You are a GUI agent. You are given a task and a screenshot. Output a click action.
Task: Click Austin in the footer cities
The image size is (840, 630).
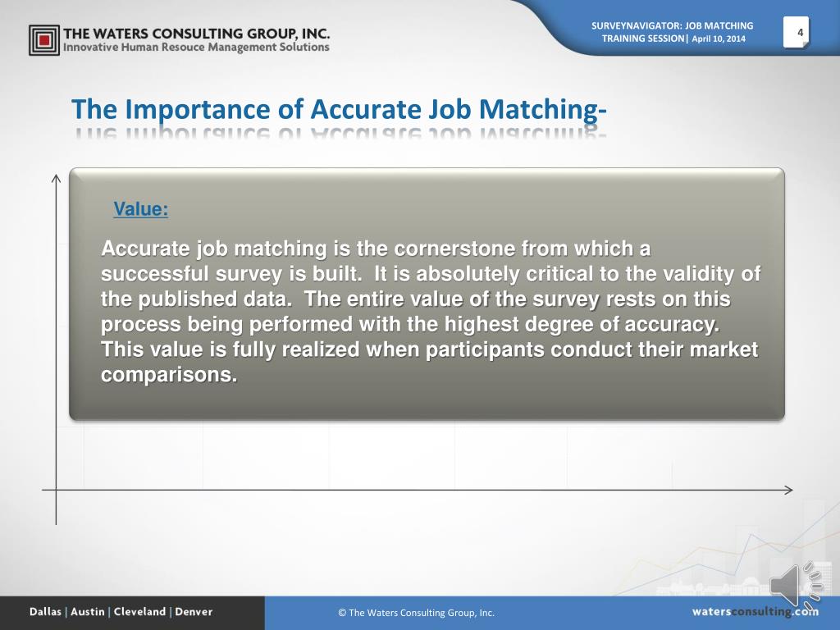pos(87,612)
